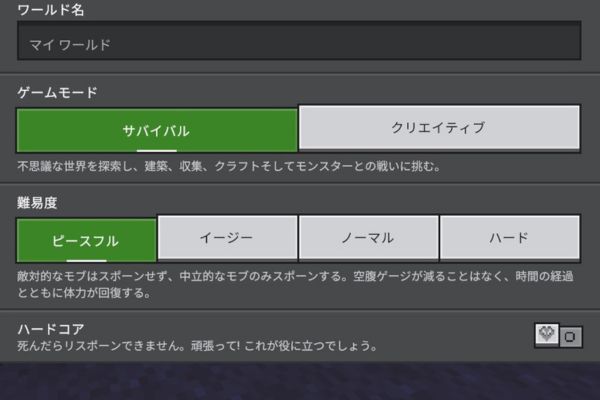
Task: Choose ノーマル difficulty
Action: point(368,238)
